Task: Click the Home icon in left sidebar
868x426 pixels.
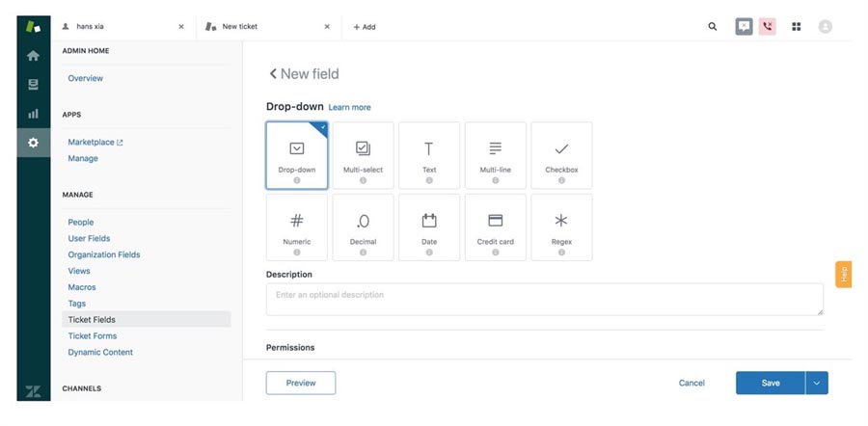Action: click(33, 56)
